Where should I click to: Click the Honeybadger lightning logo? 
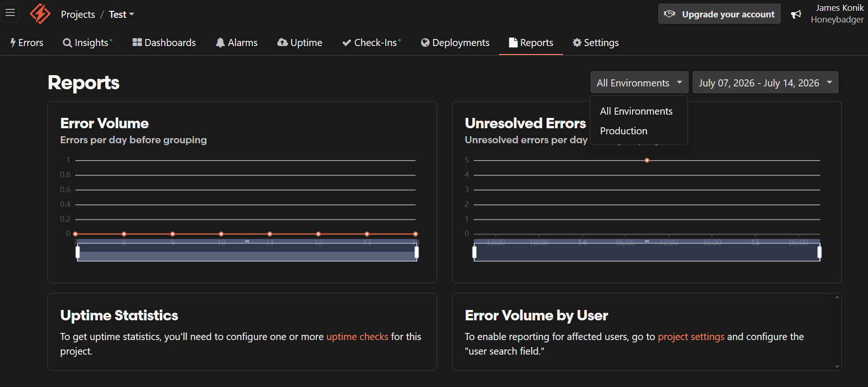tap(40, 14)
